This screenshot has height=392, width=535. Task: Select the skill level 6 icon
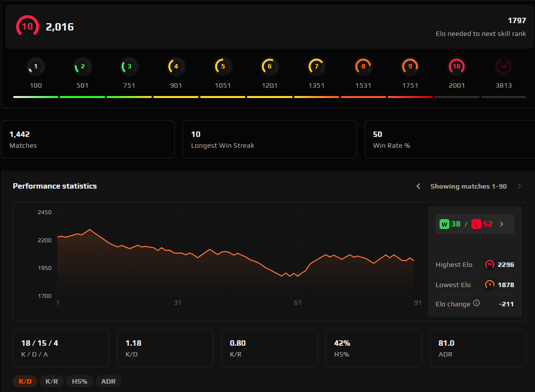click(270, 66)
